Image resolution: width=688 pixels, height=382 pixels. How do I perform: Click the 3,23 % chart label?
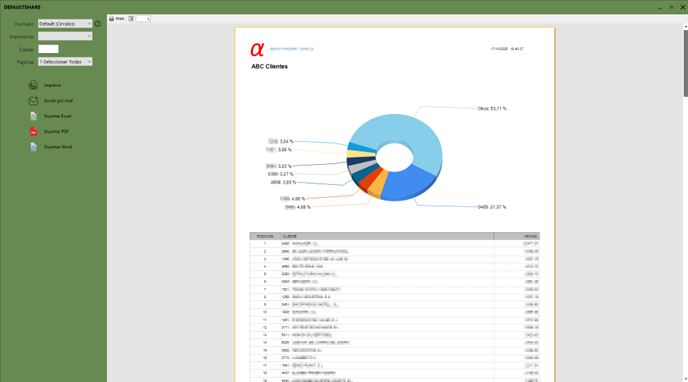tap(279, 166)
